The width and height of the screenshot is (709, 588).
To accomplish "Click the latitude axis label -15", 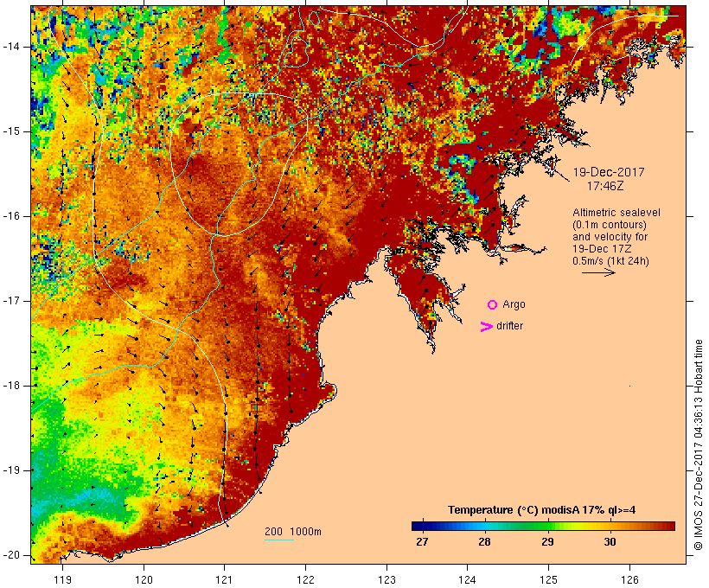I will [x=11, y=131].
